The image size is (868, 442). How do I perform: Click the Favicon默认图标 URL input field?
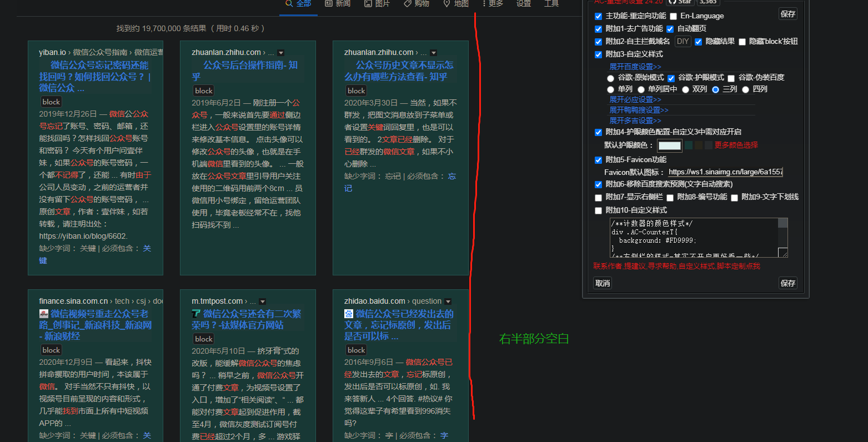coord(725,172)
